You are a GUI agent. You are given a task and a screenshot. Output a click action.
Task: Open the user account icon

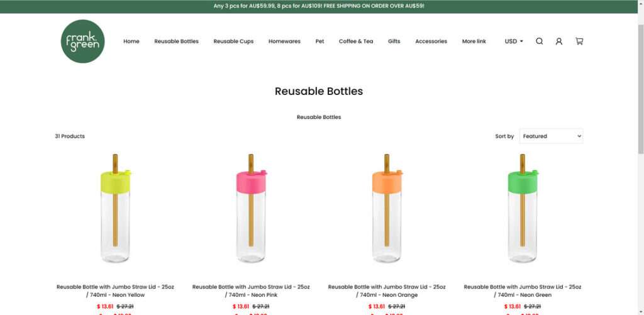[558, 41]
